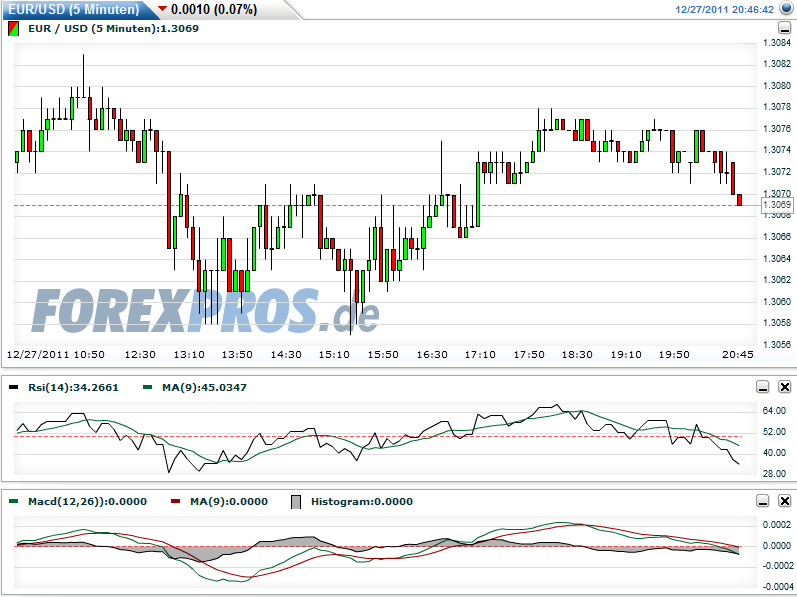
Task: Click the 15:50 time axis label
Action: tap(383, 355)
